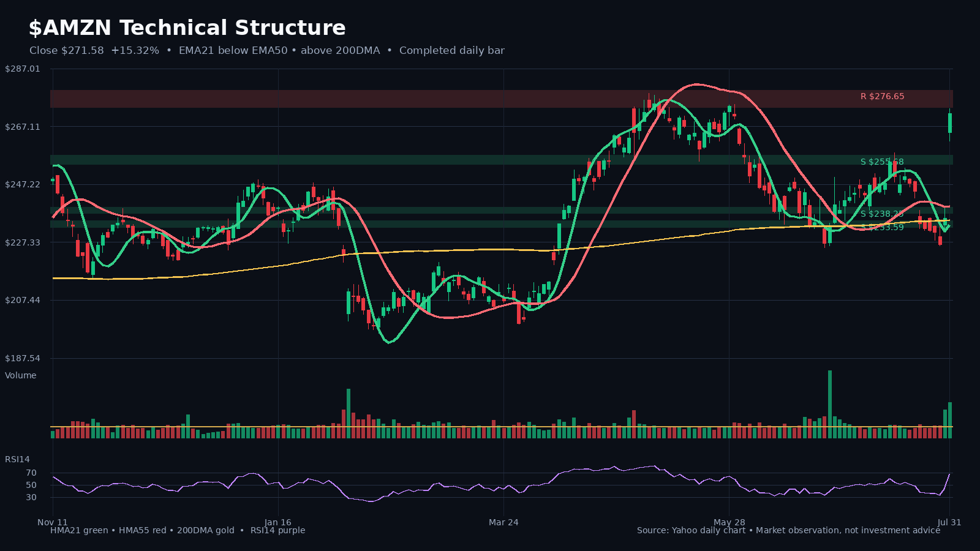Click the Source: Yahoo daily chart footer

point(691,530)
